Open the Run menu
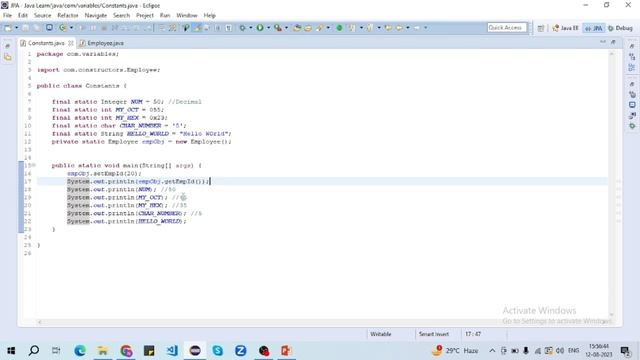640x360 pixels. coord(165,16)
